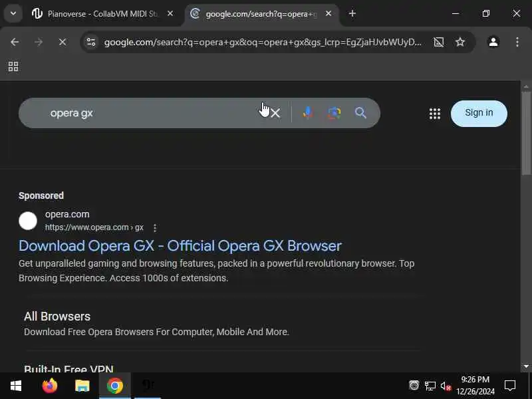Open the Windows Start menu
This screenshot has width=532, height=399.
16,386
